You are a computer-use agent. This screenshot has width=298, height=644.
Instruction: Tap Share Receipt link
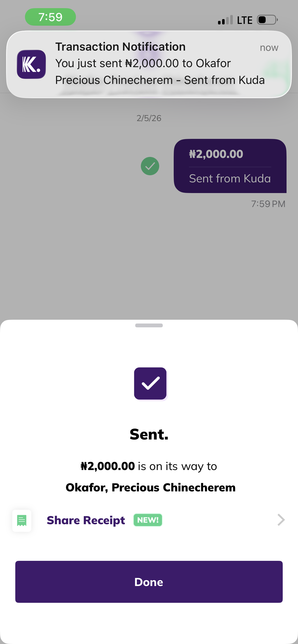(x=86, y=520)
